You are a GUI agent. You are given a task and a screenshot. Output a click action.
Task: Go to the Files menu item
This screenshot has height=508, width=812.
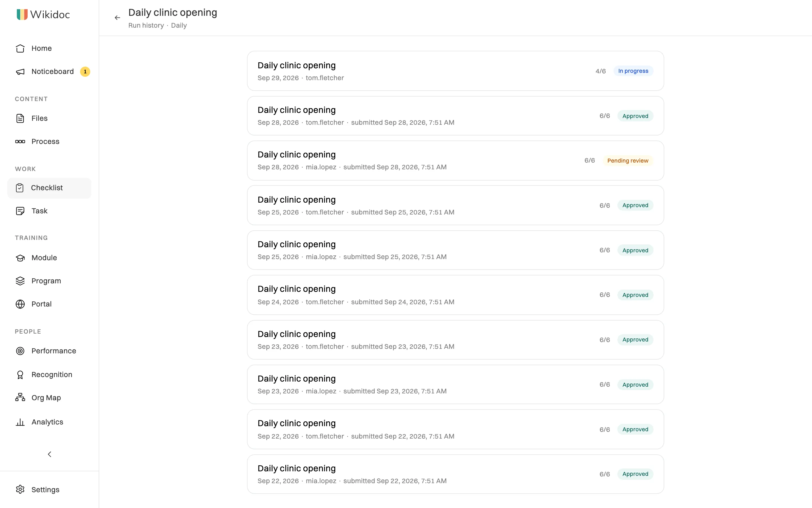click(x=49, y=118)
